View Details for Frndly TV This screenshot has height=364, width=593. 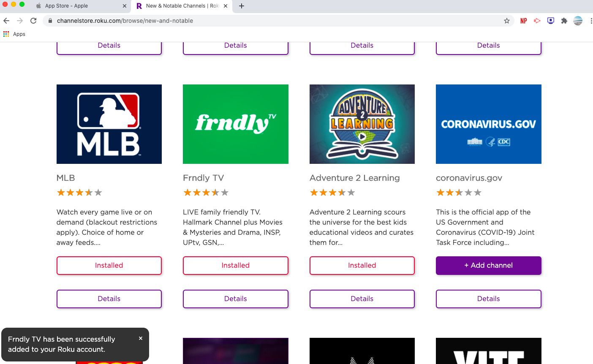point(236,299)
